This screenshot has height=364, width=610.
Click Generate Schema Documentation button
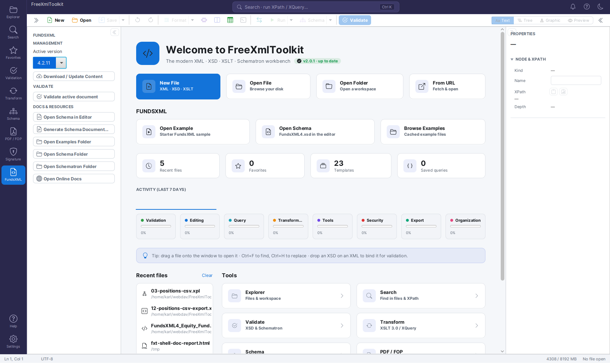click(x=74, y=129)
